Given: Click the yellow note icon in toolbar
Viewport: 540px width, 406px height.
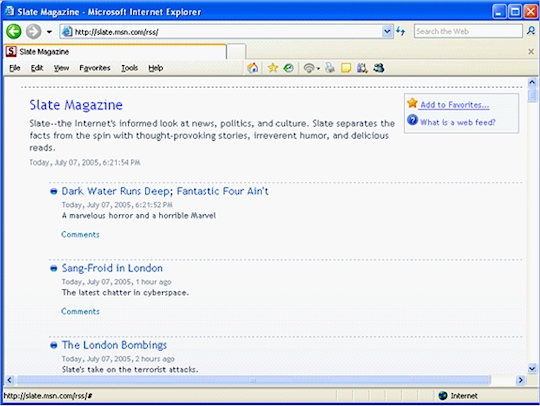Looking at the screenshot, I should (346, 68).
